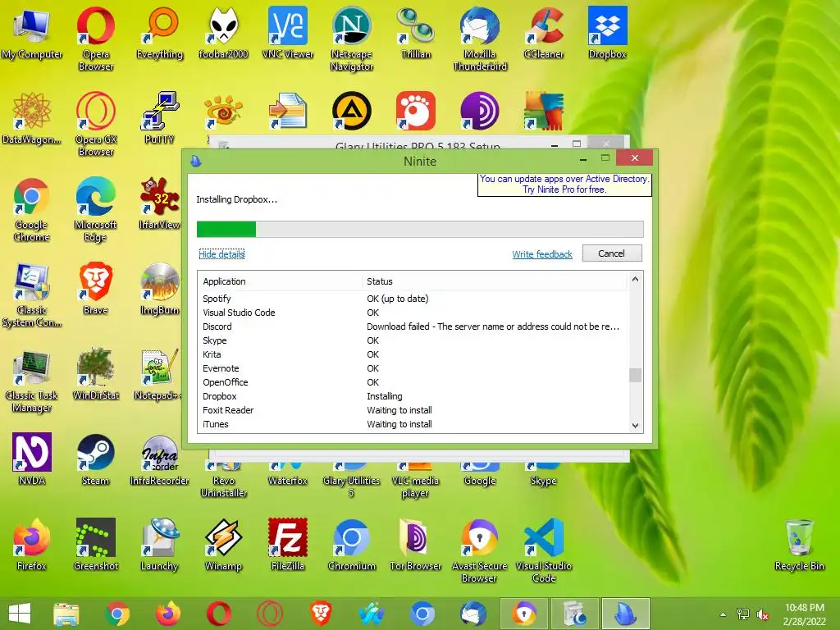Open File Explorer from the taskbar

(66, 614)
